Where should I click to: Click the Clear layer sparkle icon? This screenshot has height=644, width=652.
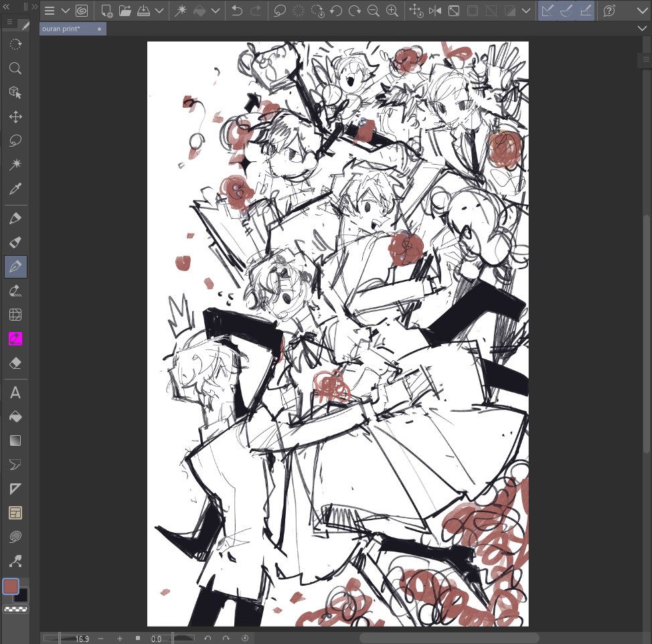click(181, 11)
